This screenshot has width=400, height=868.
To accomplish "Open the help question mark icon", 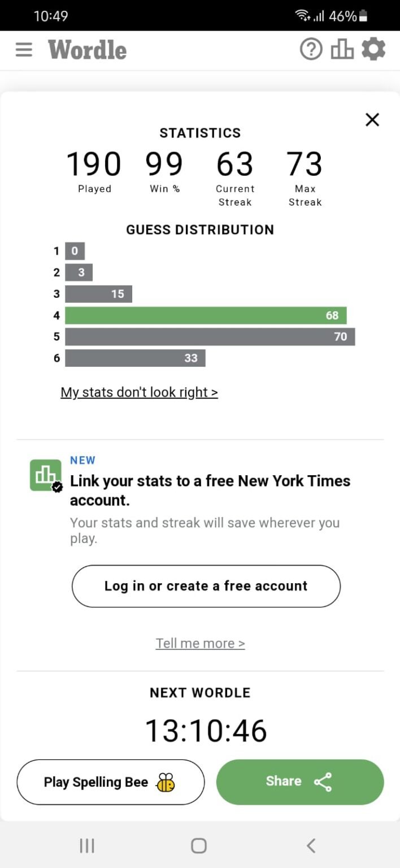I will (311, 50).
